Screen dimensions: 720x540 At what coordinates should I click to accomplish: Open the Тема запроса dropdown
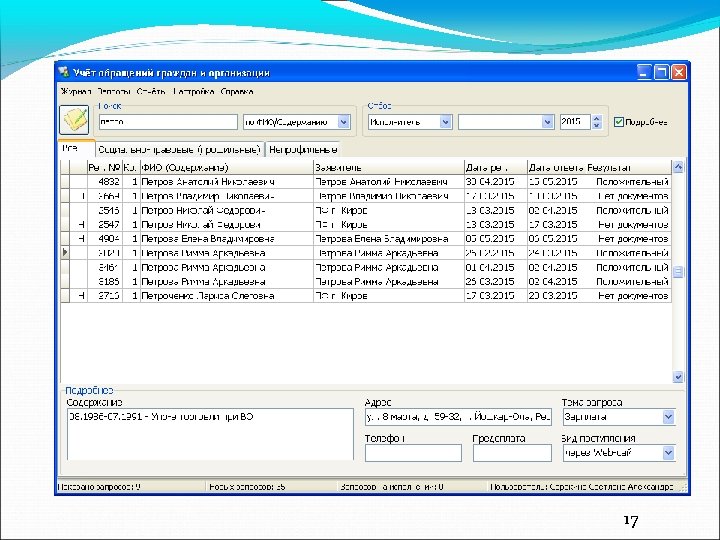pyautogui.click(x=668, y=417)
